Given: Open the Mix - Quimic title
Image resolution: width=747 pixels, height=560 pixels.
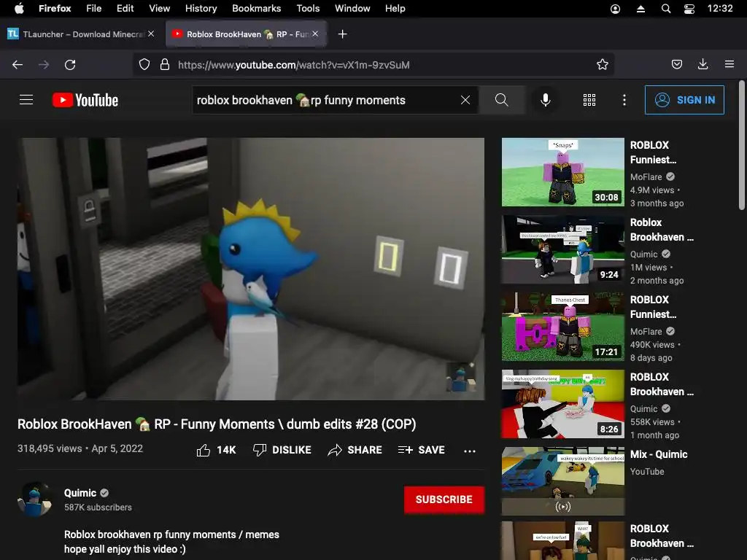Looking at the screenshot, I should tap(659, 454).
